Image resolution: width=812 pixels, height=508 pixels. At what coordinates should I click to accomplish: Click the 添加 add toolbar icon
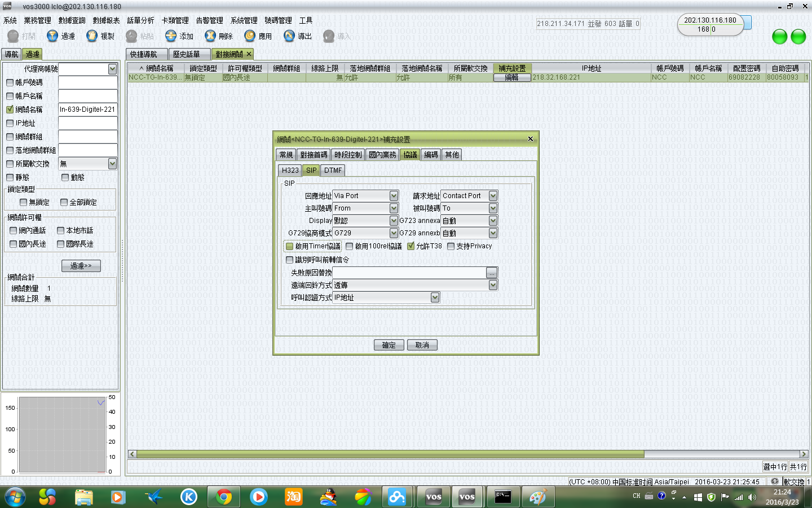pyautogui.click(x=171, y=36)
